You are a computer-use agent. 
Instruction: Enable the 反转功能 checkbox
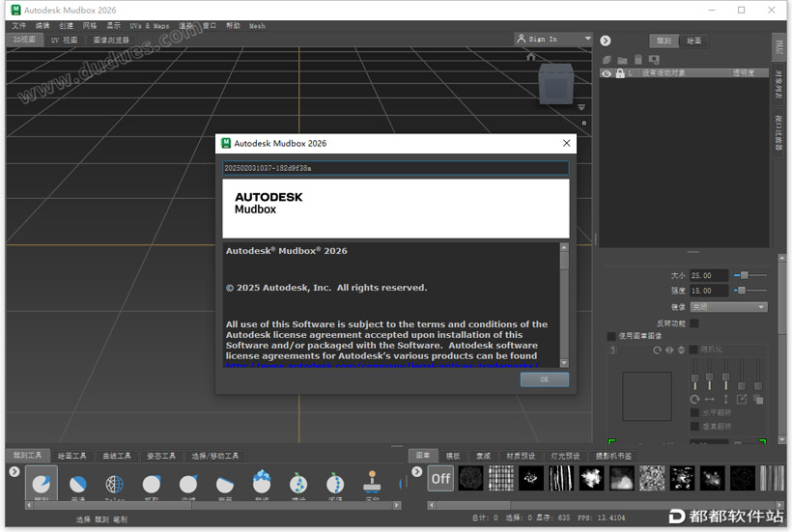coord(694,323)
